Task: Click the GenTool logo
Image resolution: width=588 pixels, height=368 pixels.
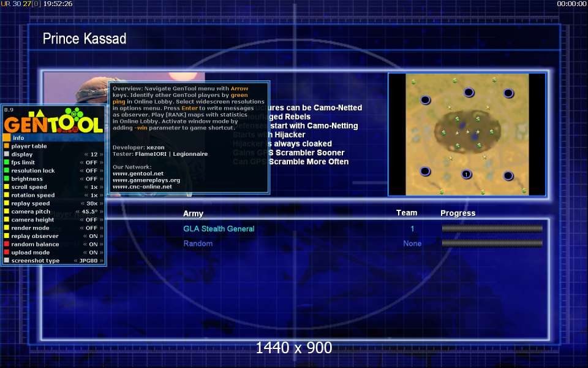Action: [x=53, y=120]
